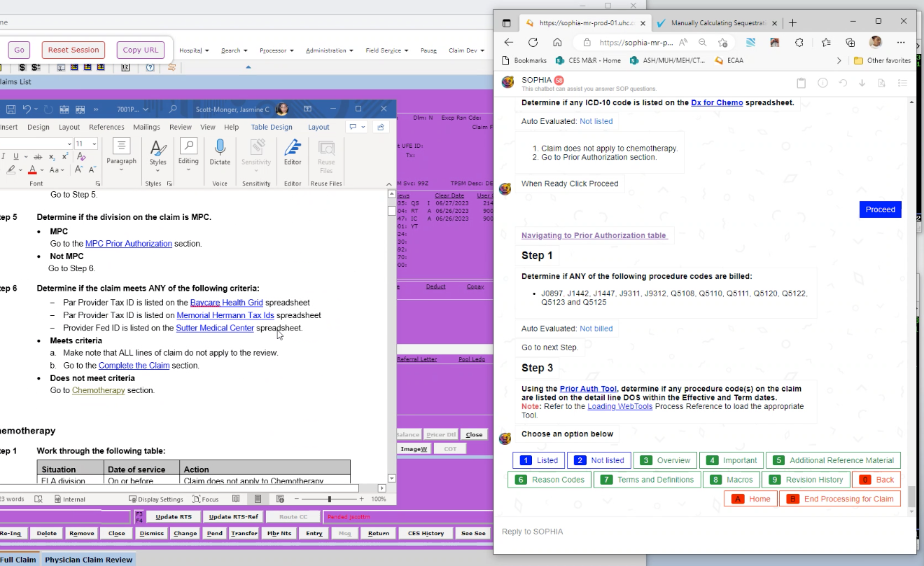
Task: Open Edge Settings and more menu
Action: [901, 42]
